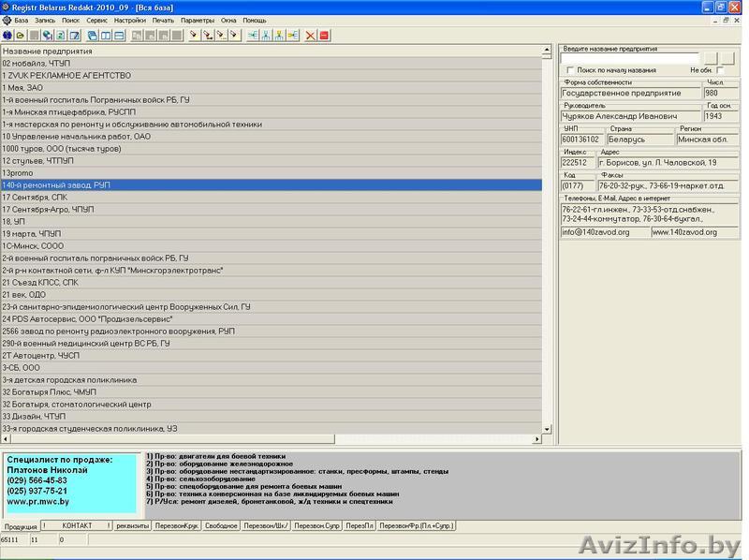Click the cascade windows toolbar icon
The width and height of the screenshot is (749, 560).
click(x=91, y=36)
